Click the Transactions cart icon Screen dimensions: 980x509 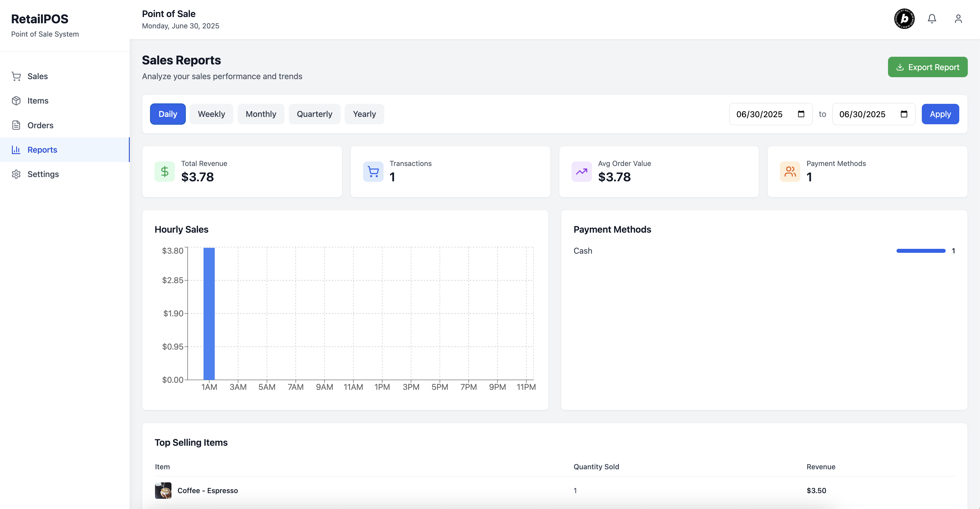click(373, 172)
